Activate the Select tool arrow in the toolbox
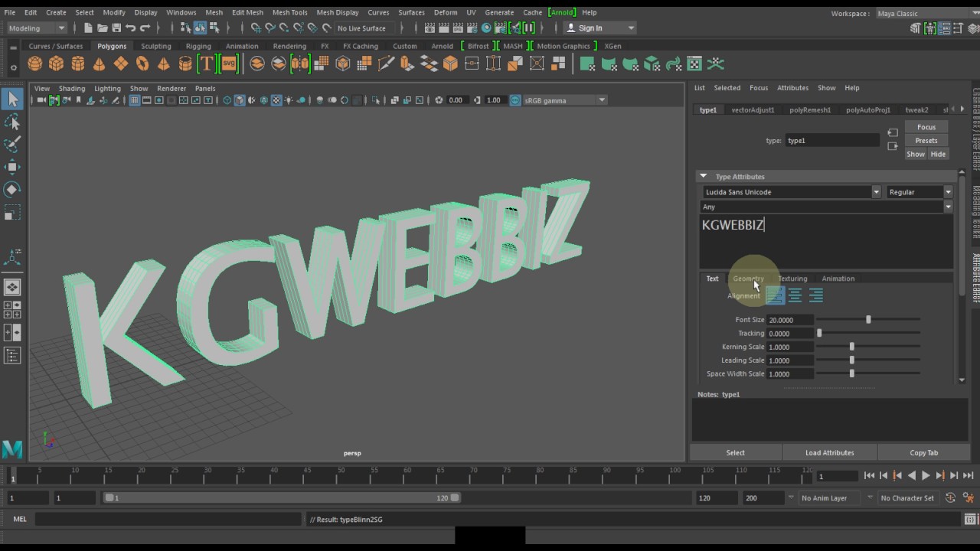 tap(12, 99)
